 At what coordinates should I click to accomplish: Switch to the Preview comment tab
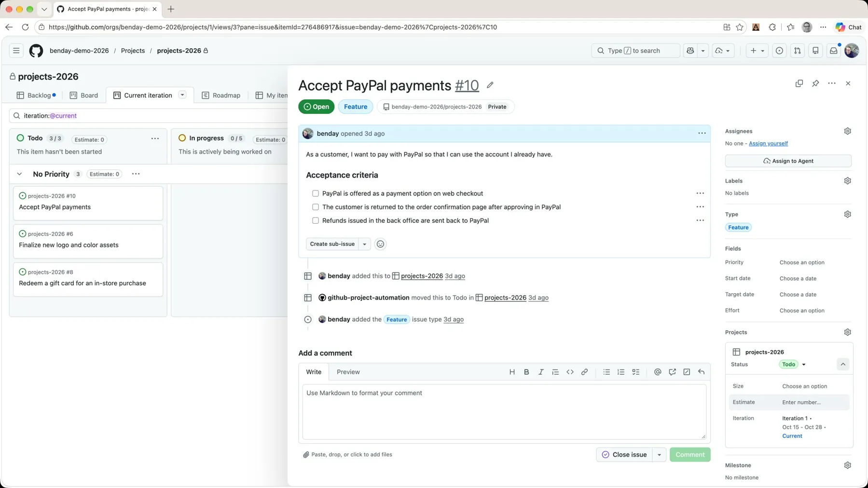pyautogui.click(x=348, y=372)
